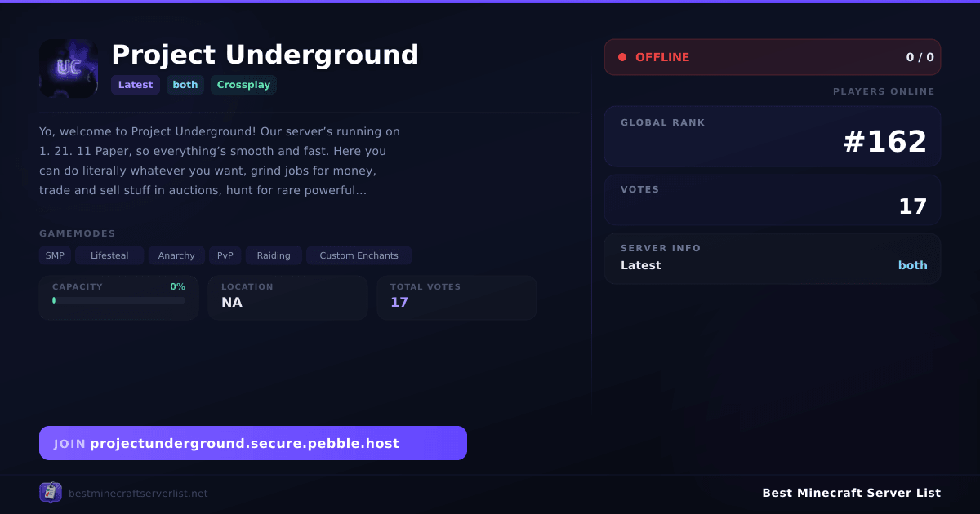Image resolution: width=980 pixels, height=514 pixels.
Task: Click the red offline status dot
Action: (x=622, y=57)
